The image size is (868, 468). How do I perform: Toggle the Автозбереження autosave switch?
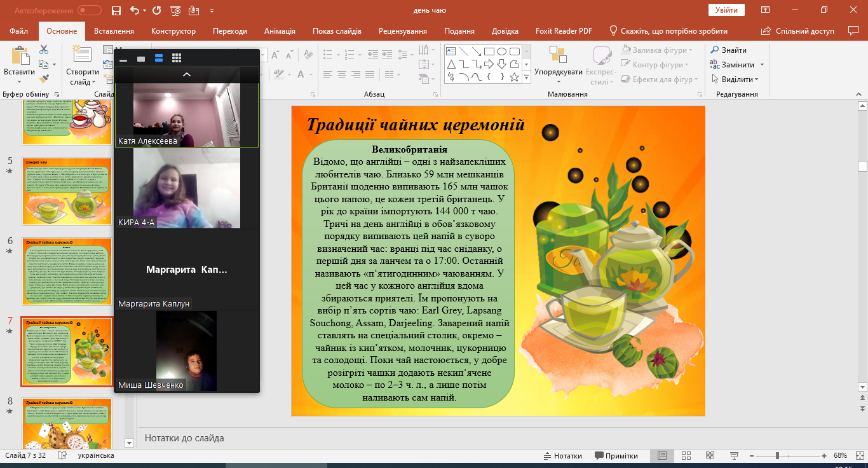coord(89,10)
